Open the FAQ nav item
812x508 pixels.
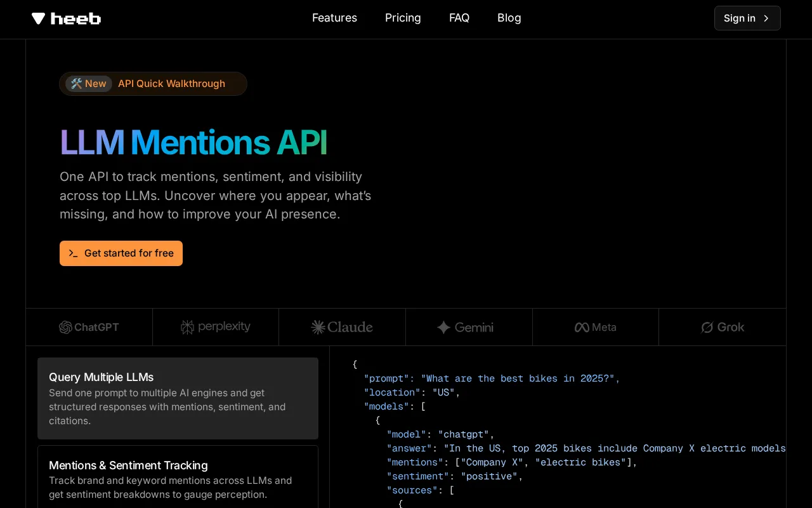click(x=459, y=18)
